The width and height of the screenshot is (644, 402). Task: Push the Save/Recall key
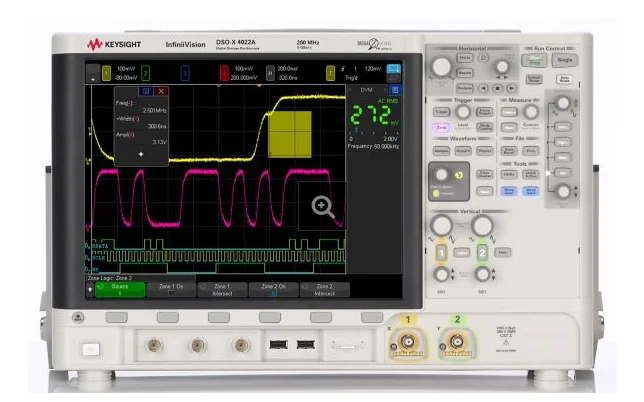pos(508,151)
